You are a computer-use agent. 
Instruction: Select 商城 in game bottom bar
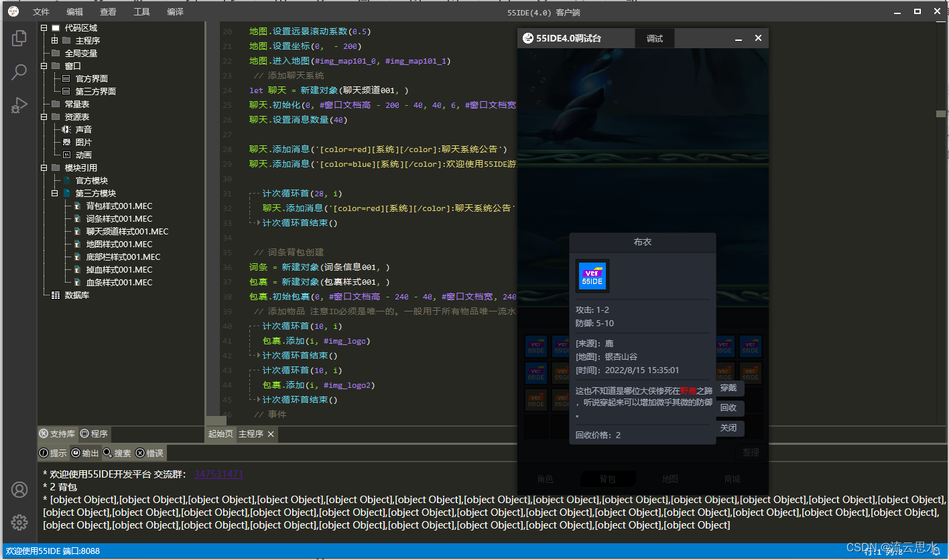[x=732, y=479]
